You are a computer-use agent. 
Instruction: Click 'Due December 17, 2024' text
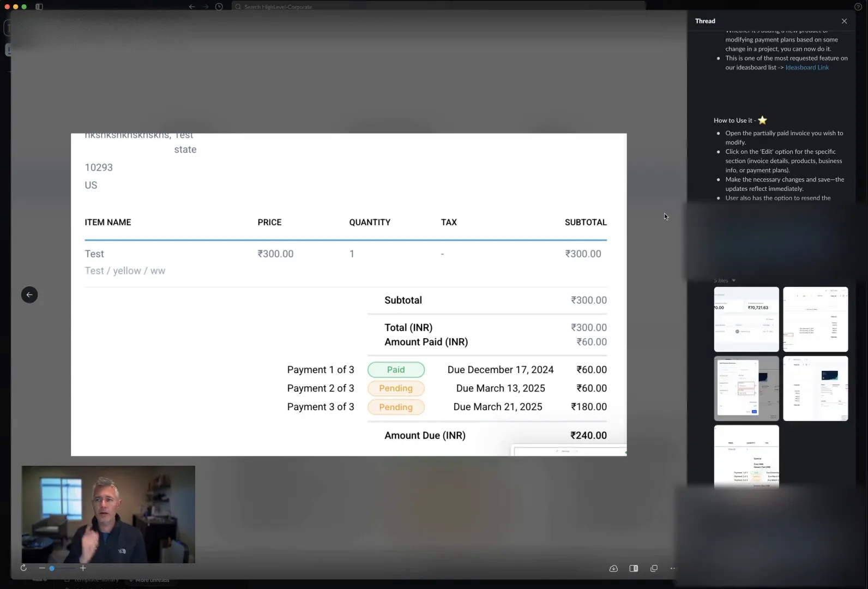tap(501, 370)
